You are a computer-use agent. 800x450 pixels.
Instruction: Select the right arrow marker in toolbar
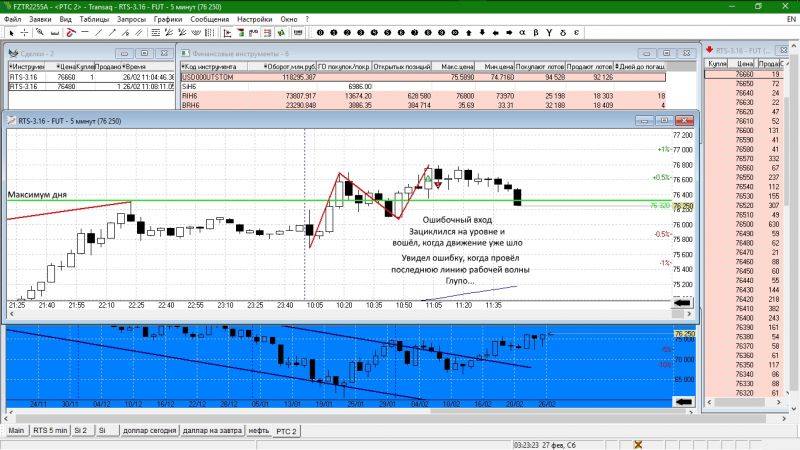pos(509,33)
